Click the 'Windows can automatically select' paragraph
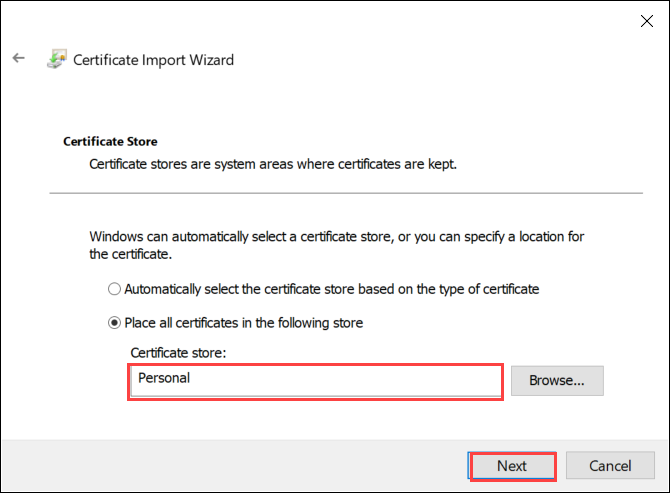 click(337, 245)
